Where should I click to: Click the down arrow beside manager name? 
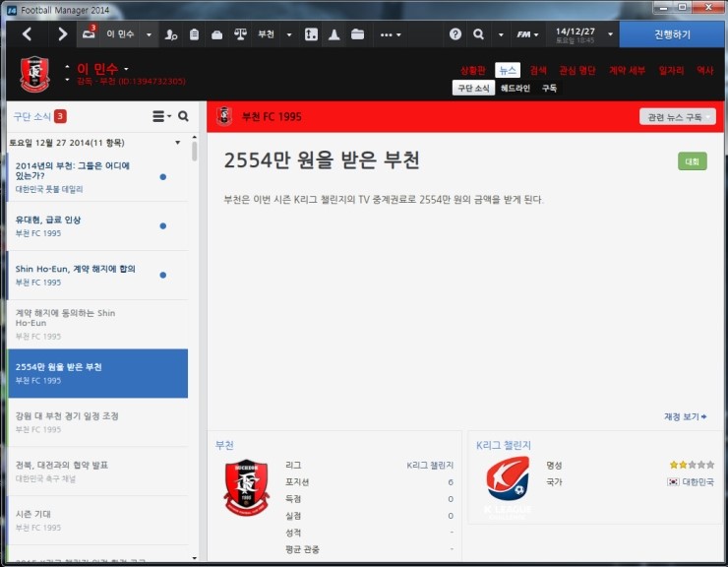pos(67,80)
